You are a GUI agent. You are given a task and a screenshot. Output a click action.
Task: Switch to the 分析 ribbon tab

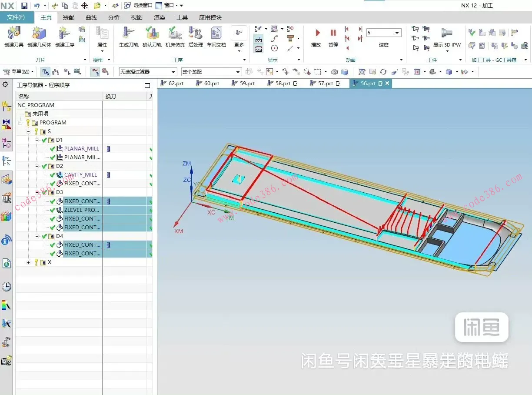pos(114,17)
